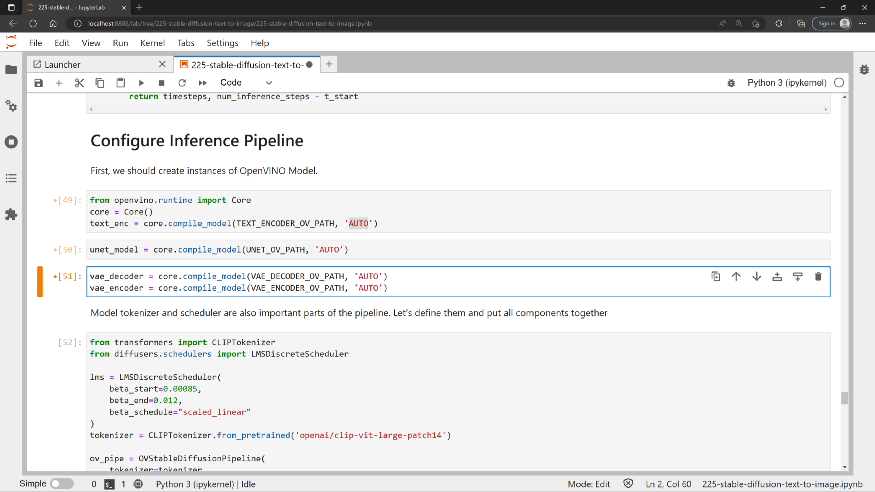Duplicate the selected cell

click(716, 277)
